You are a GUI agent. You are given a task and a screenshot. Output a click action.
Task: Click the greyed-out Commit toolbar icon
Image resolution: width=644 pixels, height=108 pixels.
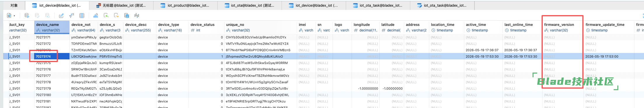[37, 15]
